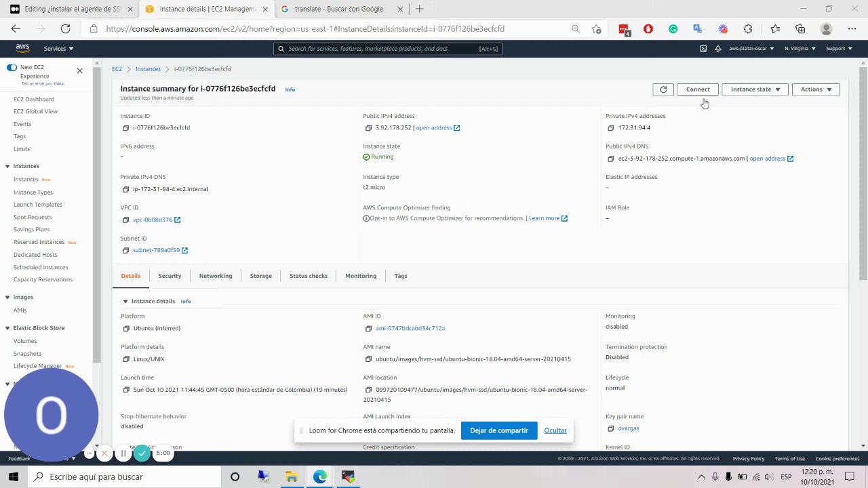Open the aws-platzi-oscar account menu
The height and width of the screenshot is (488, 868).
[x=751, y=49]
